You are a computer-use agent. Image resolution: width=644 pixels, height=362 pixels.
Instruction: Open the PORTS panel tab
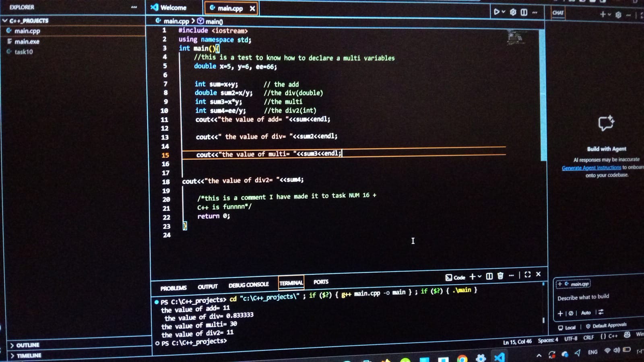click(321, 282)
